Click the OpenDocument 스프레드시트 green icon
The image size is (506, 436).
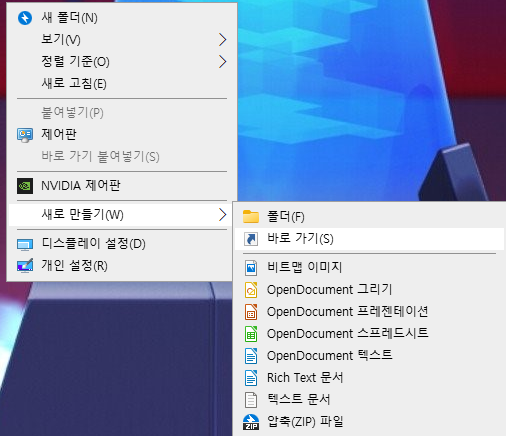(x=251, y=334)
